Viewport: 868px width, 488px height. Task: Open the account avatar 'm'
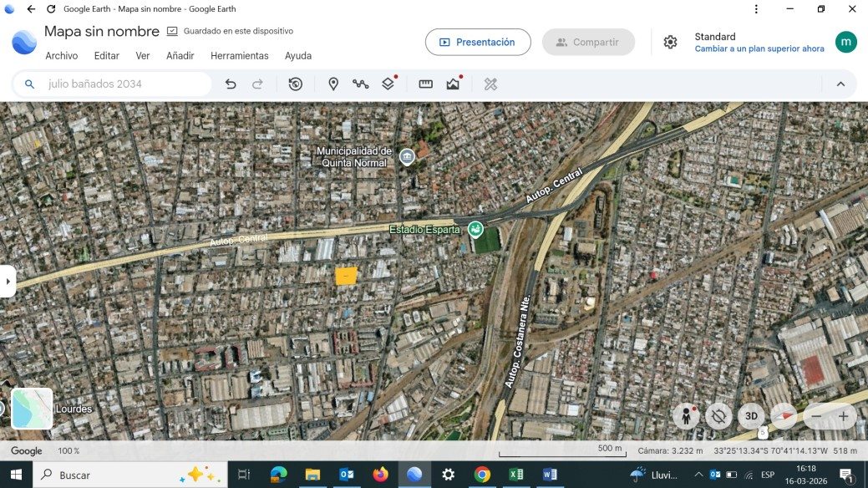tap(845, 42)
